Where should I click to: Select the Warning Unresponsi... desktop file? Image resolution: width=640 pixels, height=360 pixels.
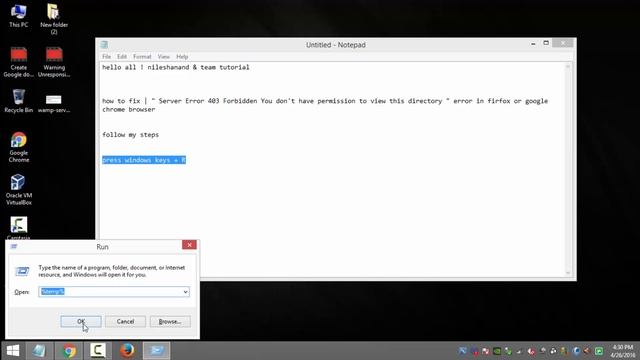click(54, 62)
